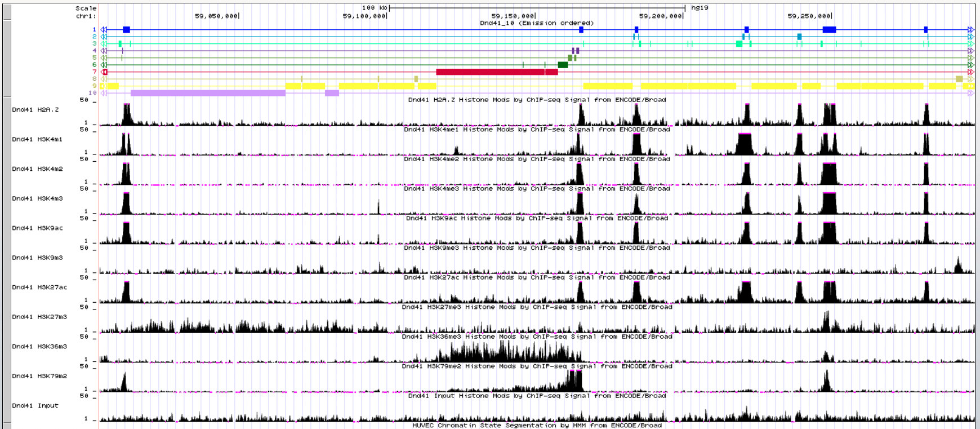Click the left double-arrow on segmentation row 6

coord(104,65)
